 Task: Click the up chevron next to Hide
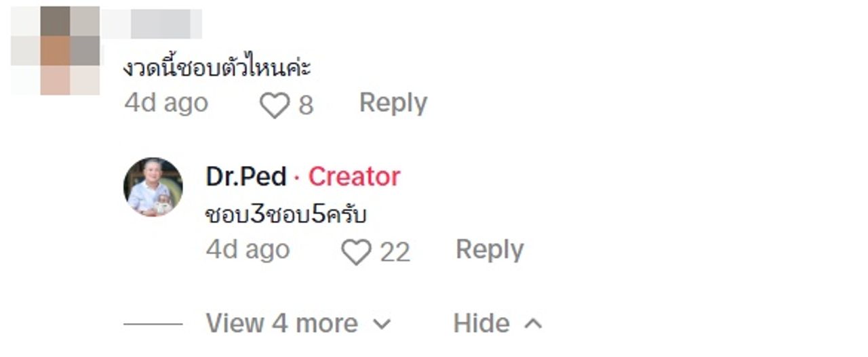pos(534,324)
